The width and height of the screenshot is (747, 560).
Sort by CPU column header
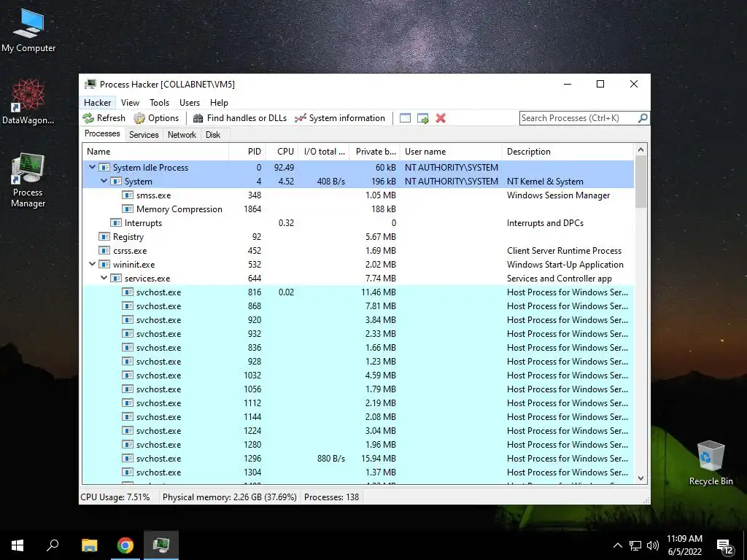(x=282, y=152)
